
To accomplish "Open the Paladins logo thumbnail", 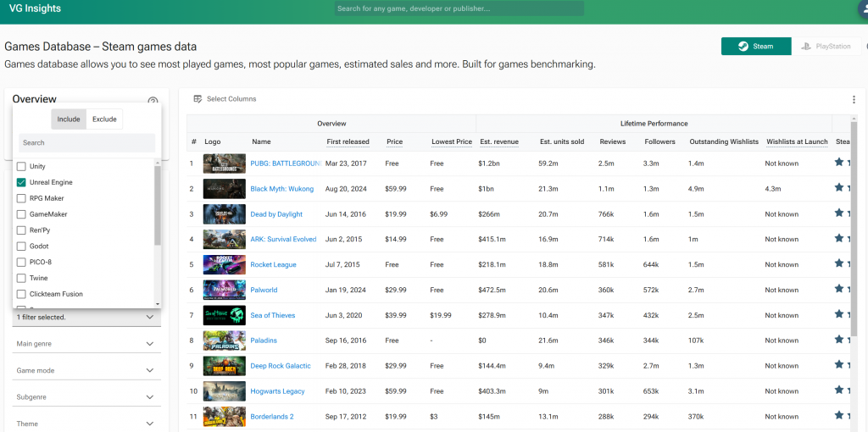I will (224, 341).
